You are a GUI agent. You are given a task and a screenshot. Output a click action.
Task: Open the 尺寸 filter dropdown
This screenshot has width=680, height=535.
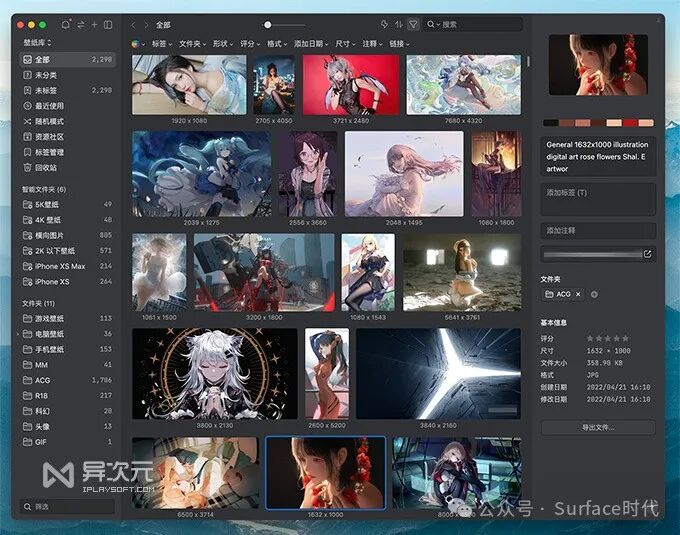[x=345, y=44]
